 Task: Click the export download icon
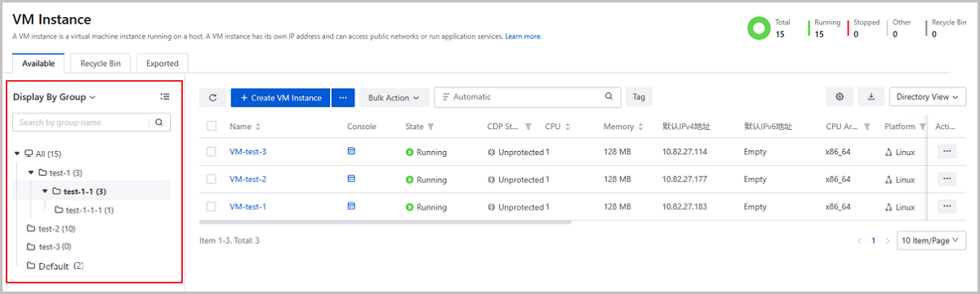pyautogui.click(x=871, y=97)
